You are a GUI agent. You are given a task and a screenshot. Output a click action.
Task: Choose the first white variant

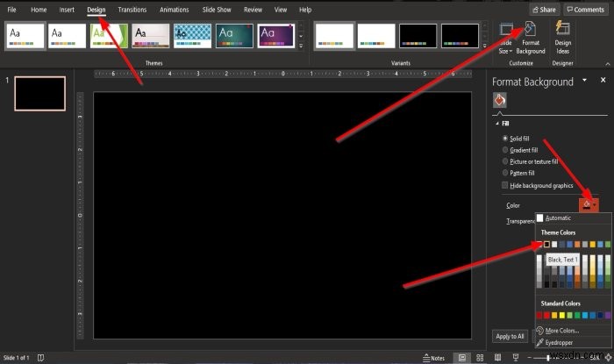[334, 36]
